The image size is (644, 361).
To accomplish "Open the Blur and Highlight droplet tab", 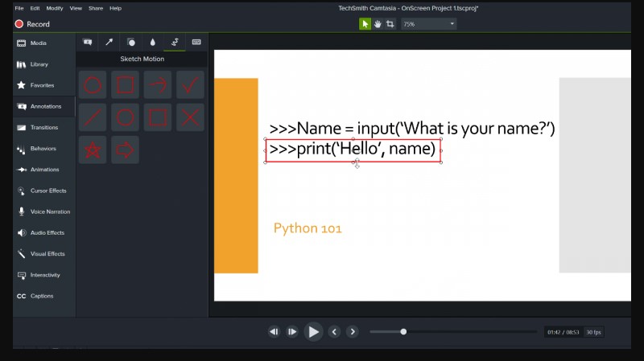I will 152,42.
